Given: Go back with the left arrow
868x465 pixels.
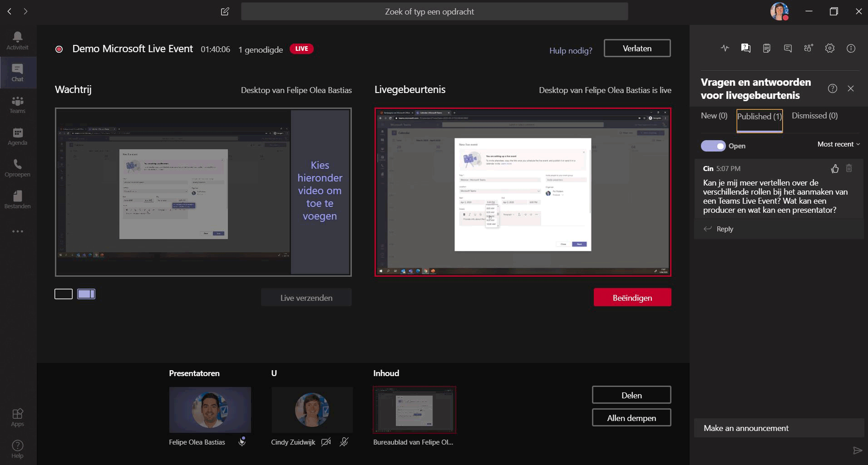Looking at the screenshot, I should pos(10,11).
